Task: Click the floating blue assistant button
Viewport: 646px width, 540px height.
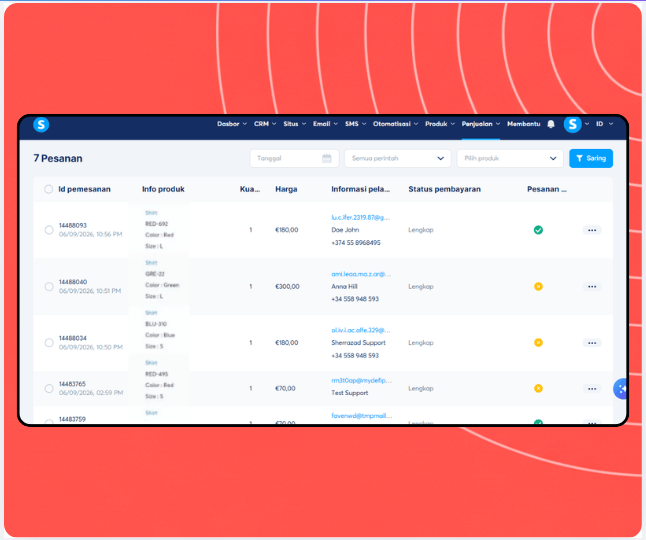Action: click(x=620, y=388)
